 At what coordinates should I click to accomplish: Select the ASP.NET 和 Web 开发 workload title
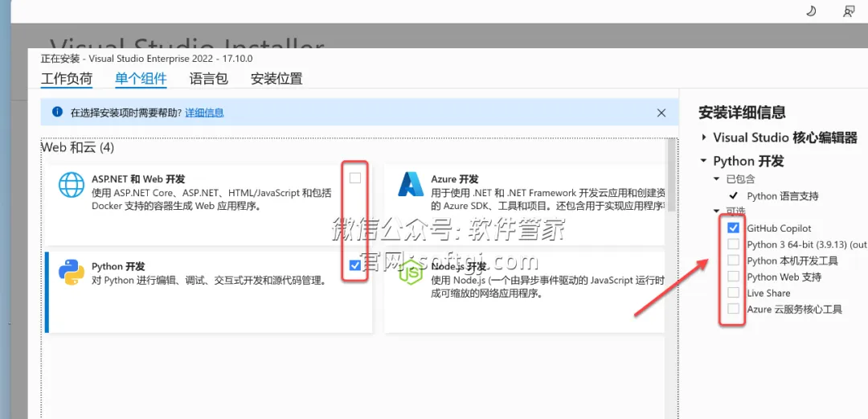point(138,179)
